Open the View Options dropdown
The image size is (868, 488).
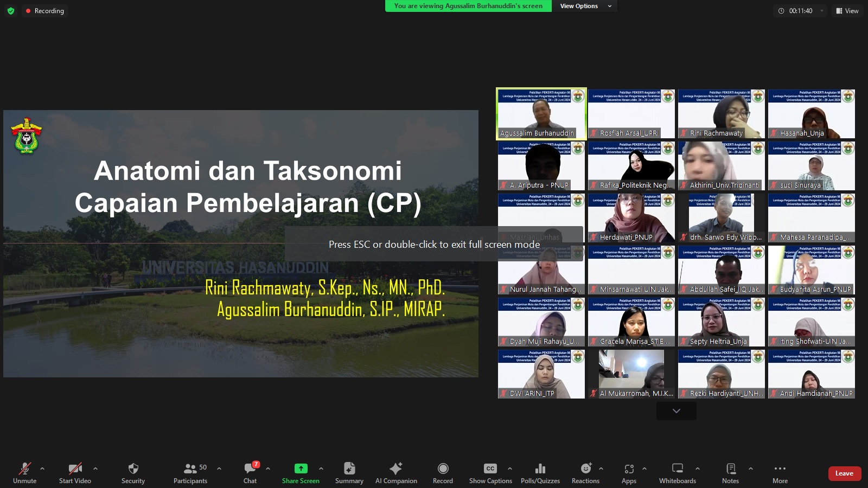point(585,6)
